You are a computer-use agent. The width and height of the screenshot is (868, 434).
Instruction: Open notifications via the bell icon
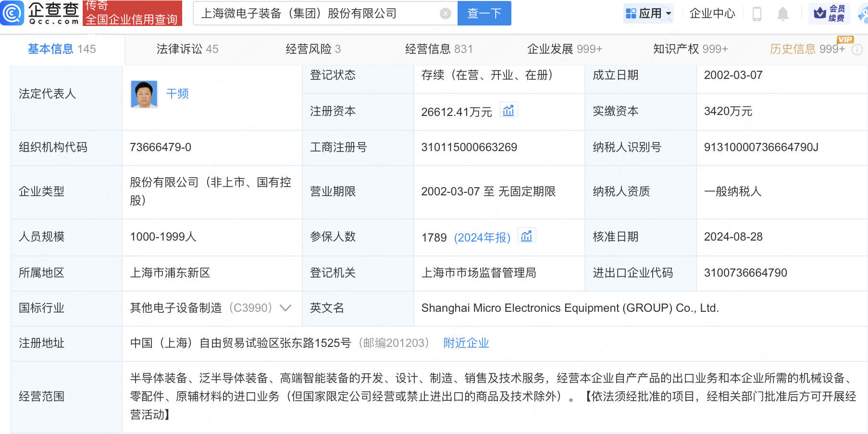click(782, 13)
